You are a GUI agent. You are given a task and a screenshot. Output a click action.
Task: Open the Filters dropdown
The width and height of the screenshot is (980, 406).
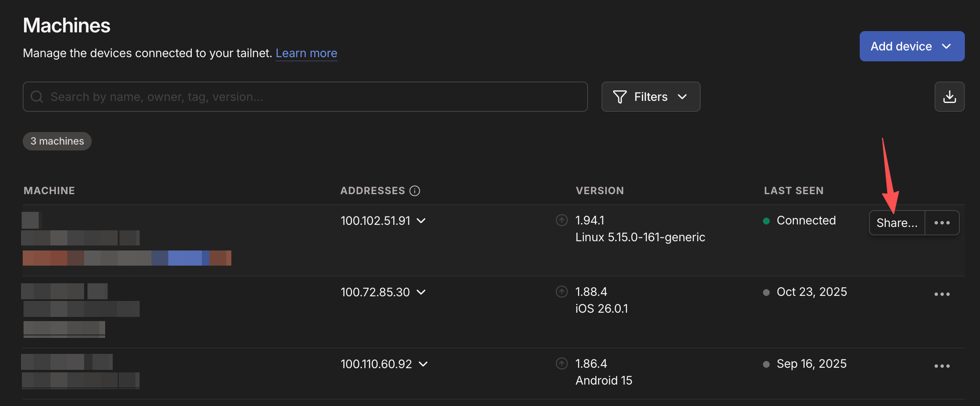point(651,97)
